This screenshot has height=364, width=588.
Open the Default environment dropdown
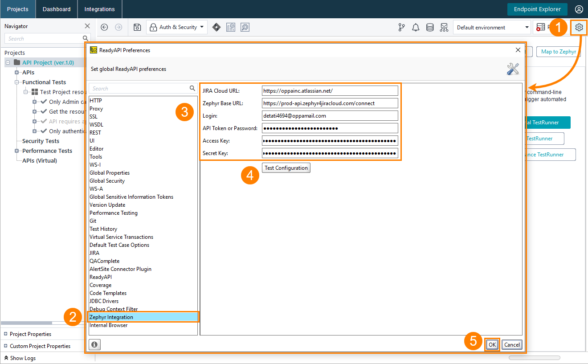pyautogui.click(x=492, y=28)
